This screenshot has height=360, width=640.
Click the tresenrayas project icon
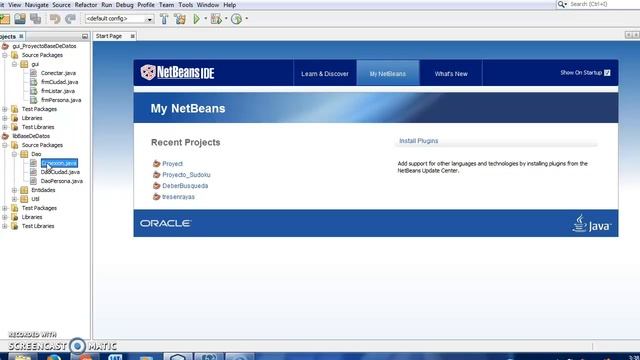point(156,197)
